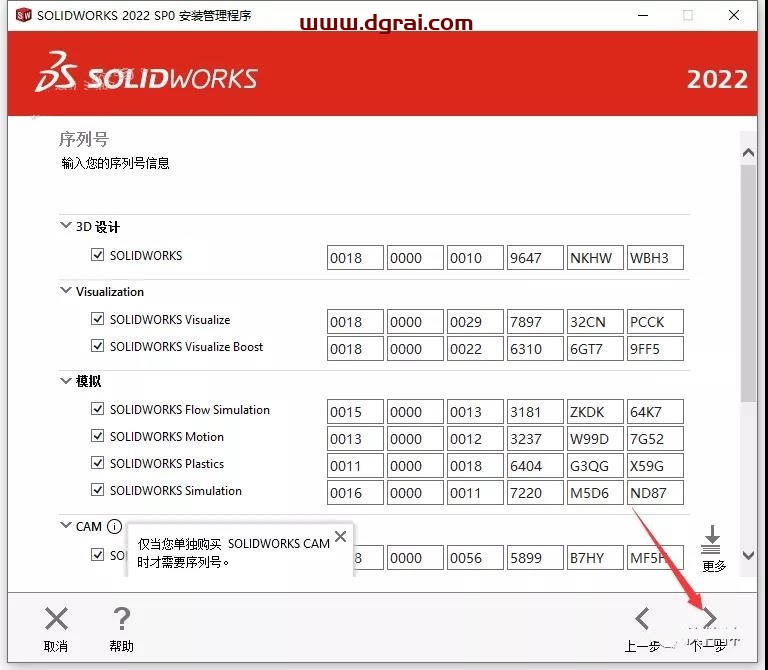The height and width of the screenshot is (670, 768).
Task: Click the 帮助 label
Action: (x=121, y=646)
